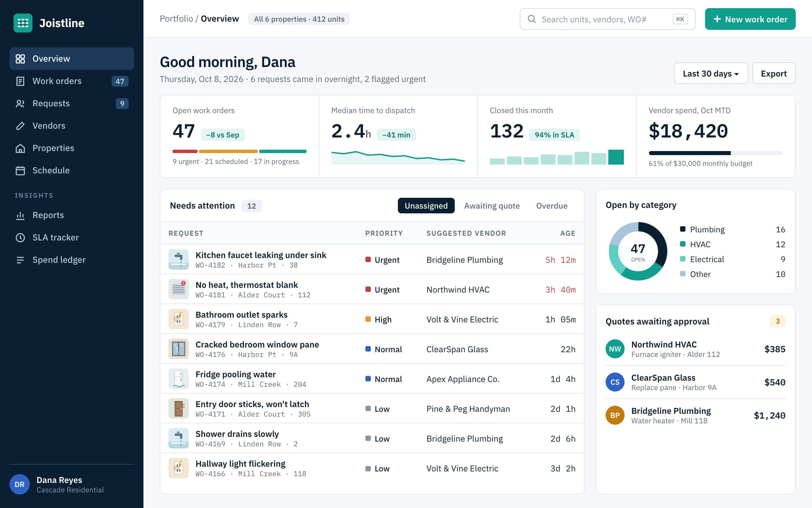
Task: Click the Work orders document icon
Action: [20, 81]
